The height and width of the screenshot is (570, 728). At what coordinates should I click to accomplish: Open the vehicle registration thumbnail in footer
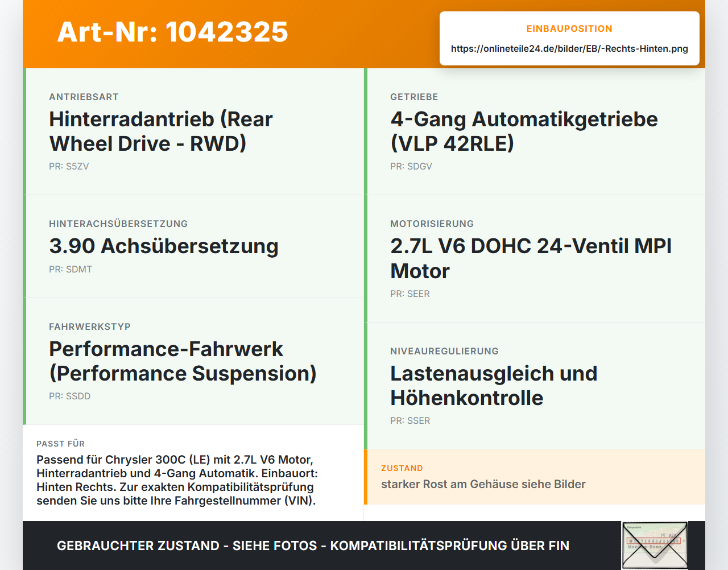coord(655,546)
